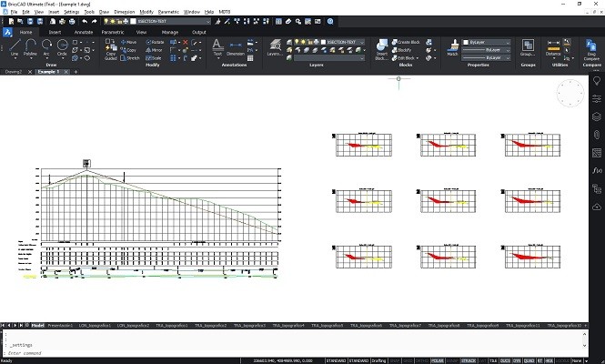
Task: Open the Layers panel button
Action: [x=275, y=48]
